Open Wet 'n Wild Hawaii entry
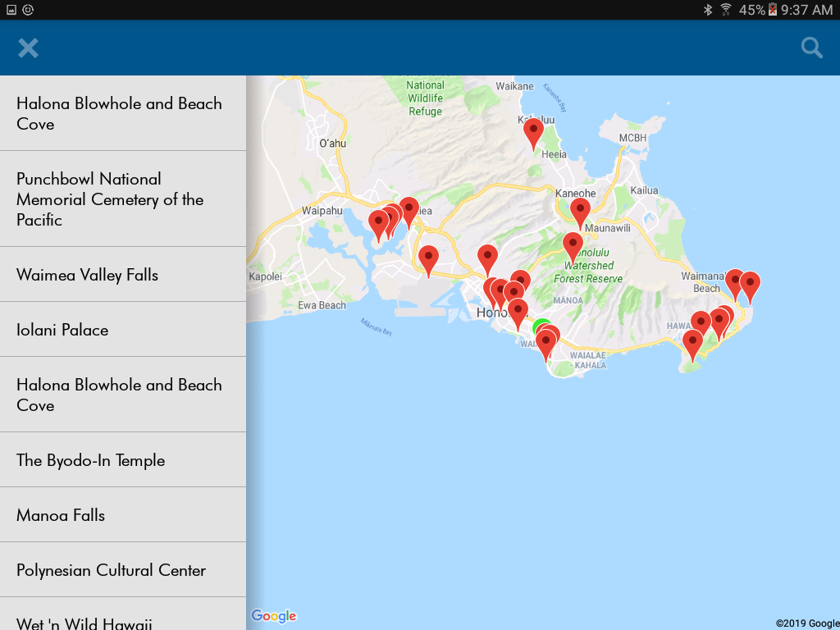Image resolution: width=840 pixels, height=630 pixels. point(123,614)
